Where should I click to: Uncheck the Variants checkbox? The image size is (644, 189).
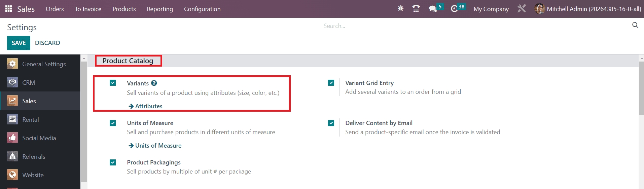pyautogui.click(x=113, y=83)
